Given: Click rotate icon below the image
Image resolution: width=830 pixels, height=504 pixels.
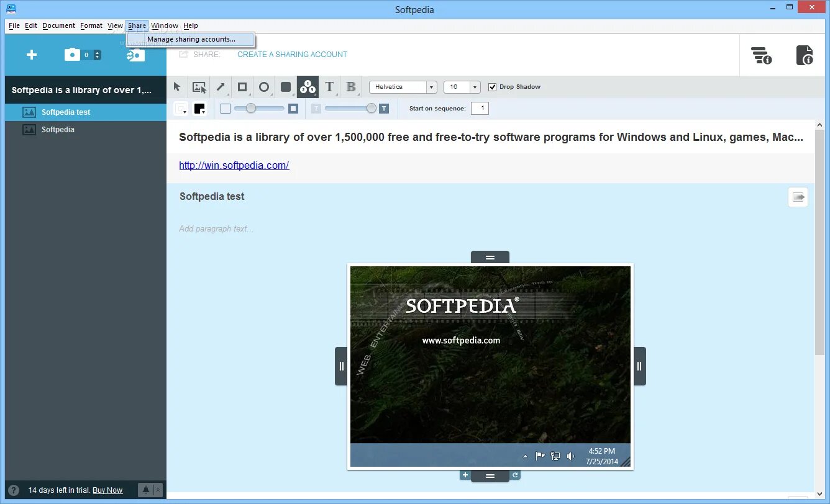Looking at the screenshot, I should (x=515, y=475).
